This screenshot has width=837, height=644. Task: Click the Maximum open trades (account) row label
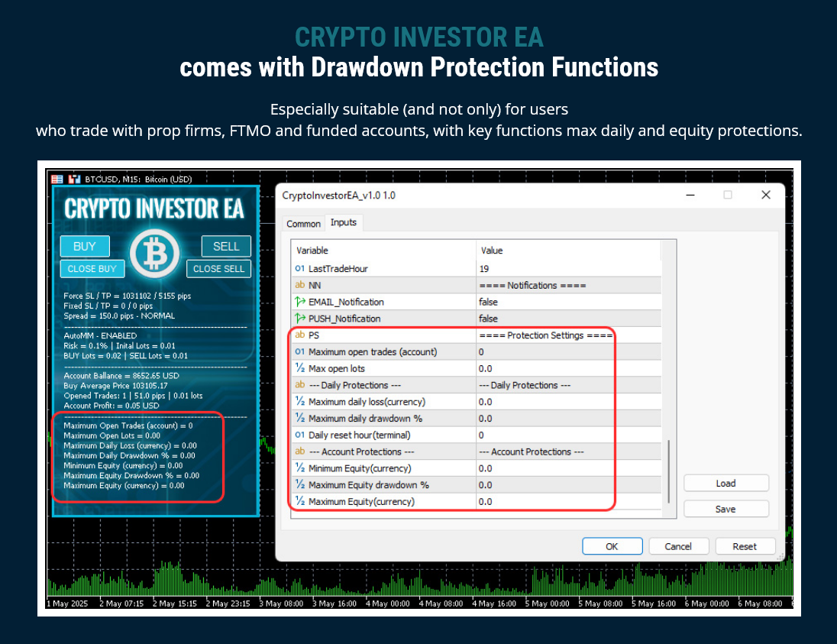pyautogui.click(x=373, y=351)
